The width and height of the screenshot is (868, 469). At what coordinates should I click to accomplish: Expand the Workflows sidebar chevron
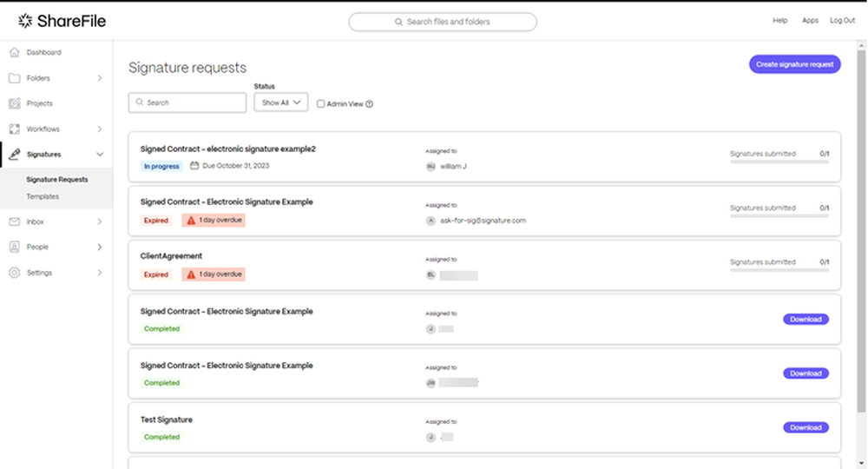pyautogui.click(x=99, y=129)
